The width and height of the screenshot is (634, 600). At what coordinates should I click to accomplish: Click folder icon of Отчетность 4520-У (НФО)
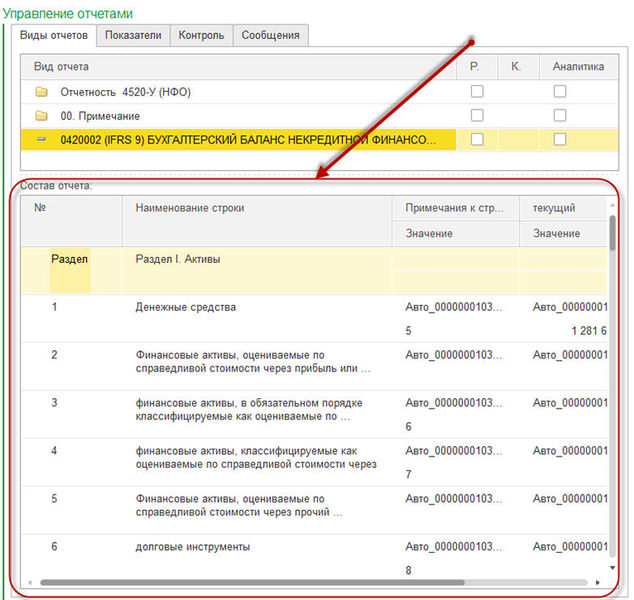click(x=41, y=92)
